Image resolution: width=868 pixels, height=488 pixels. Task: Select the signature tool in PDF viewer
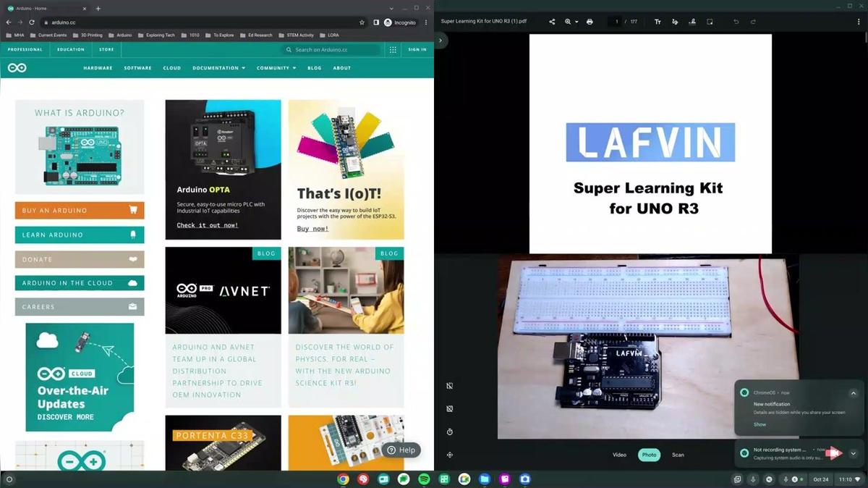click(692, 22)
